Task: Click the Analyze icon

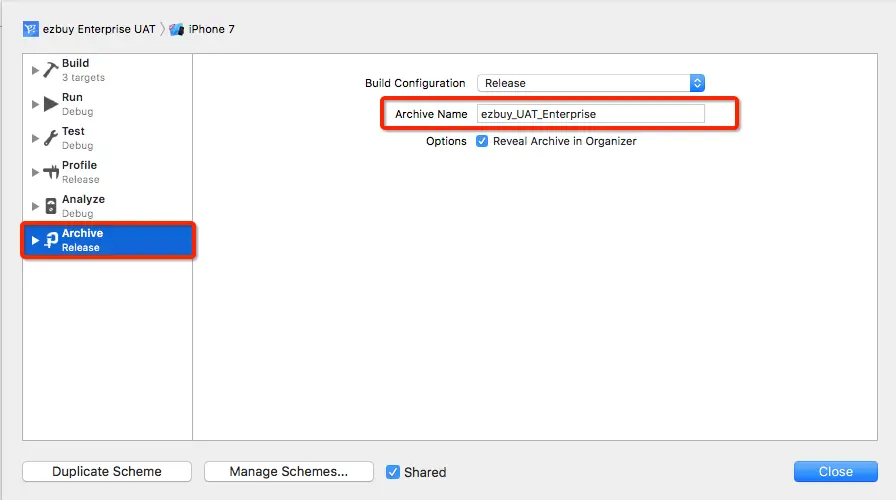Action: coord(51,206)
